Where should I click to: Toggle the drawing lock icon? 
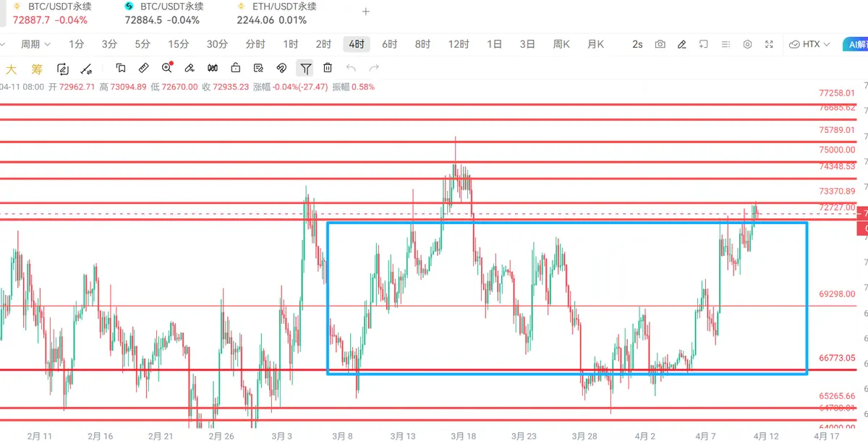click(x=236, y=68)
